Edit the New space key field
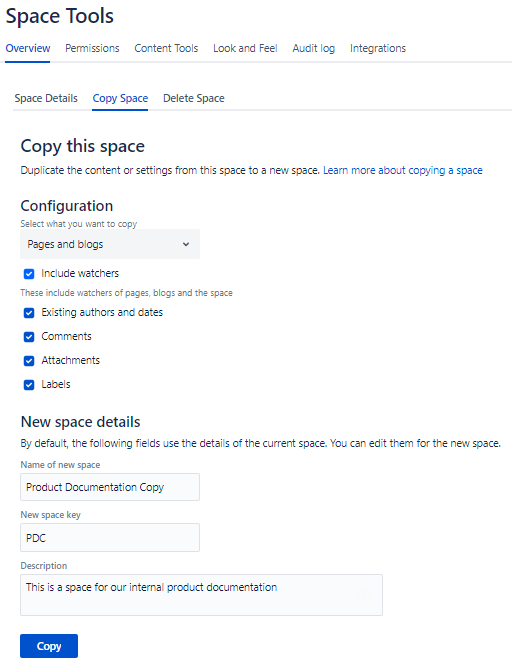 [110, 537]
